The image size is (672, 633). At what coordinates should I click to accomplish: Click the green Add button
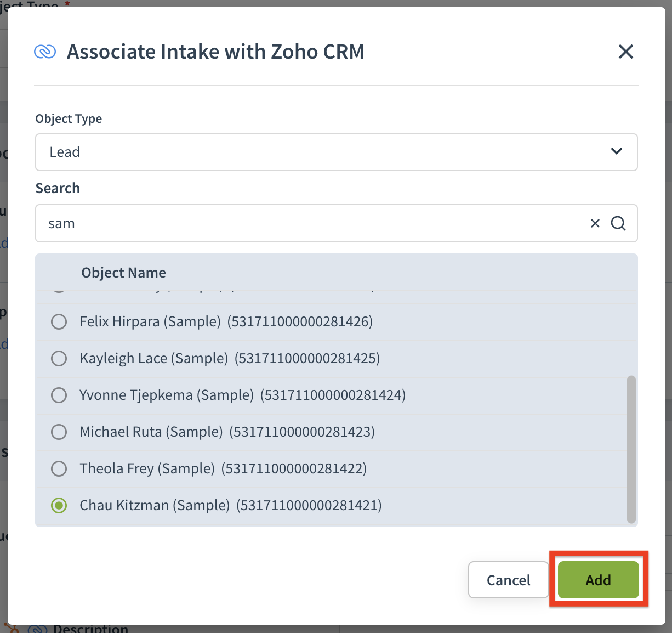599,580
